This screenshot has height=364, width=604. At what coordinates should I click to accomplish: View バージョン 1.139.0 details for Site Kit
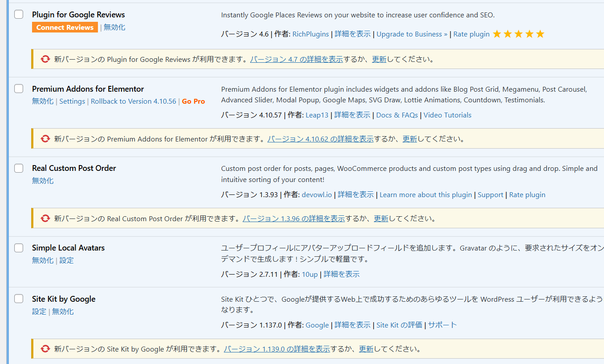click(x=277, y=349)
